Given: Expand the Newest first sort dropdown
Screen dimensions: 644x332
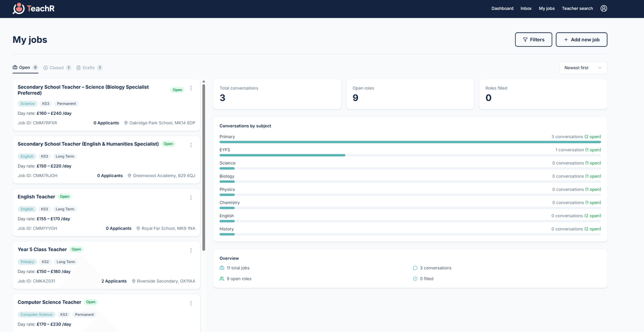Looking at the screenshot, I should point(583,68).
